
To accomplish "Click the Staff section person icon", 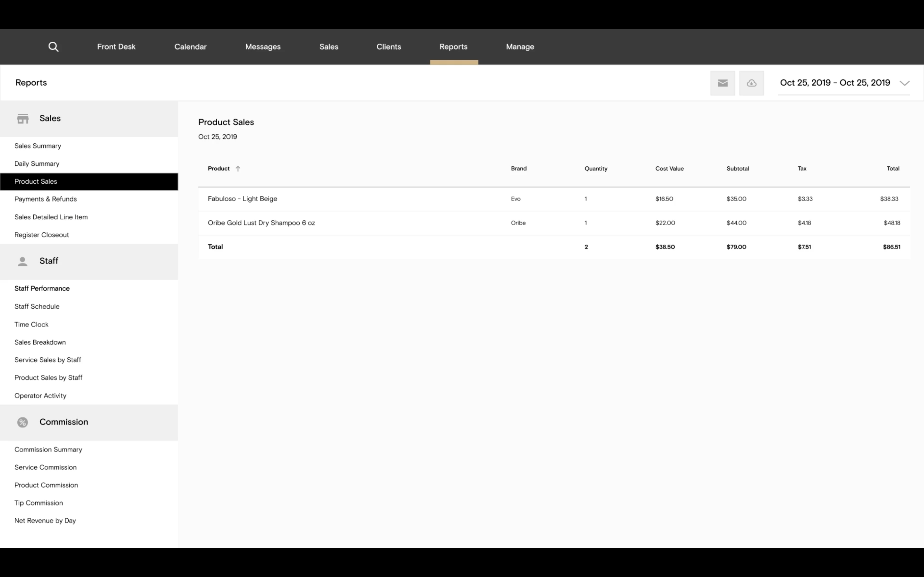I will (22, 261).
